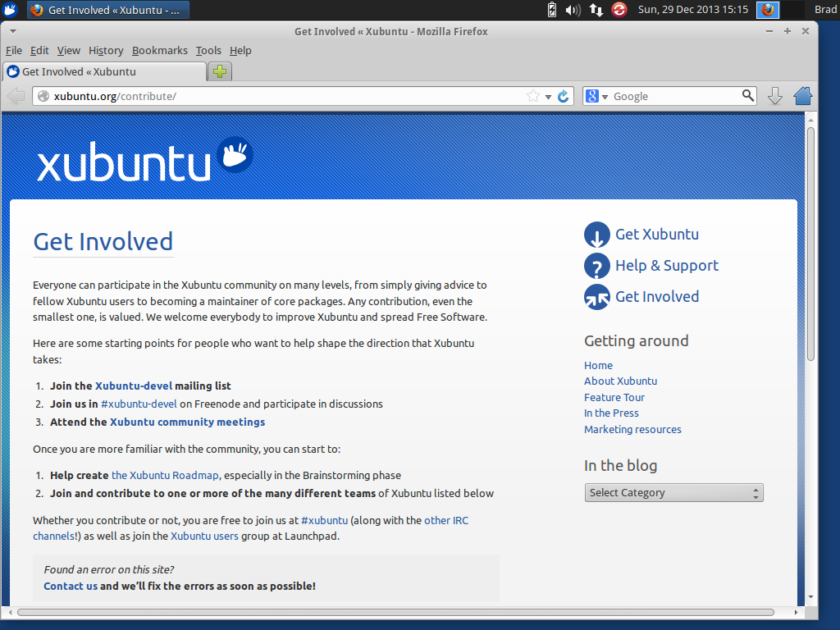This screenshot has width=840, height=630.
Task: Open the volume control in the panel
Action: pyautogui.click(x=573, y=10)
